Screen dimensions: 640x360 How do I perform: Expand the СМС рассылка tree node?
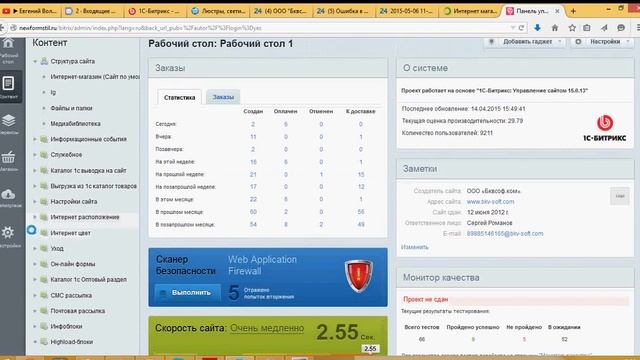pyautogui.click(x=35, y=296)
